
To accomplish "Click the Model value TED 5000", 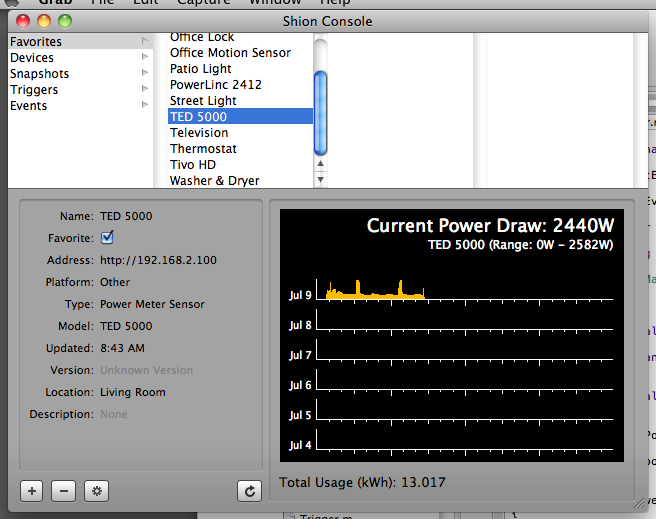I will pyautogui.click(x=126, y=326).
